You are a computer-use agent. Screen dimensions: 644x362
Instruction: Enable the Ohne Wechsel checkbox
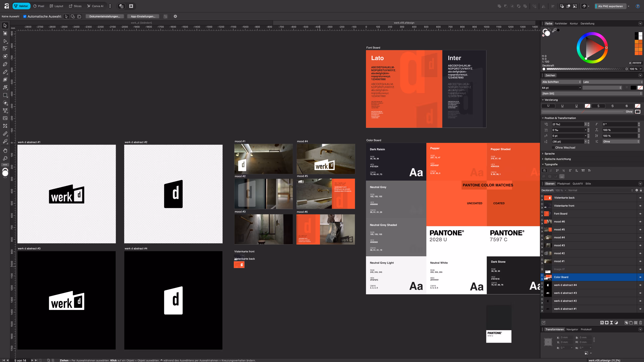(553, 148)
